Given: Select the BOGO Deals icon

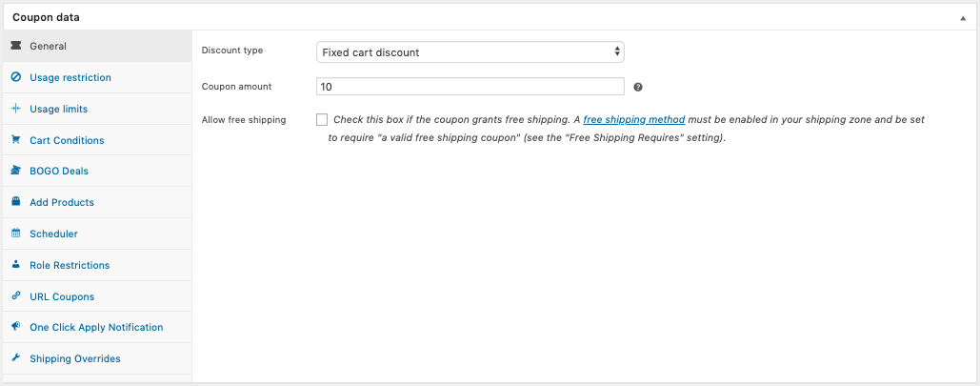Looking at the screenshot, I should coord(16,172).
